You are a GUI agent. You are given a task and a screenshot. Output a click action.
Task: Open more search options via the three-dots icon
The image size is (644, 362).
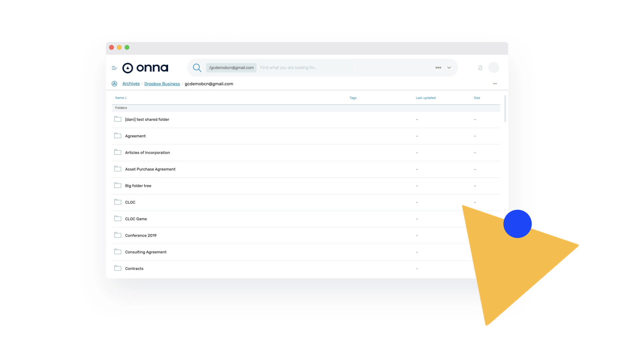coord(438,67)
